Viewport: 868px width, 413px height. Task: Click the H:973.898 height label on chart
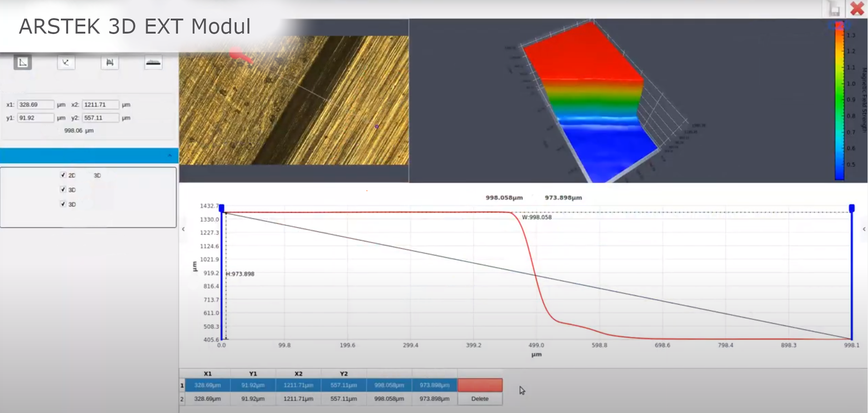point(240,274)
